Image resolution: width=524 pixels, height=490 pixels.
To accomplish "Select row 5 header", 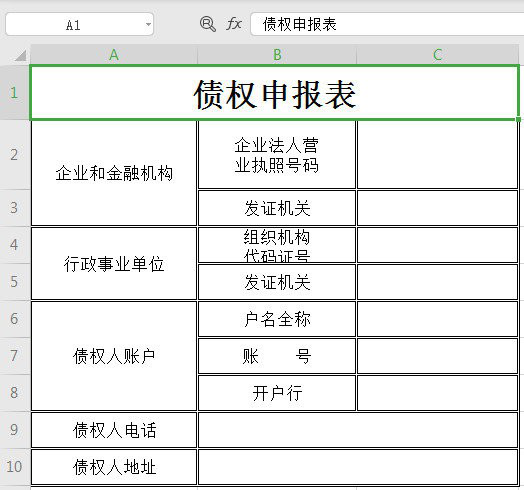I will (x=14, y=282).
